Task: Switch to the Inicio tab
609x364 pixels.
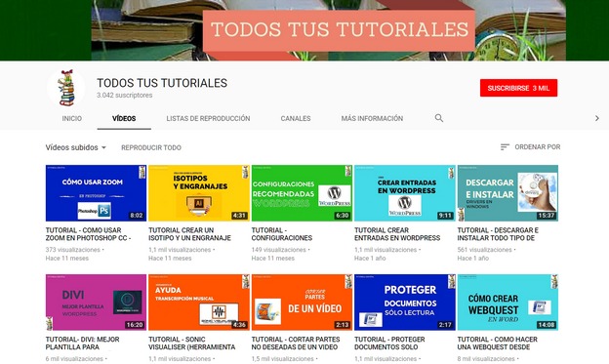Action: tap(72, 118)
